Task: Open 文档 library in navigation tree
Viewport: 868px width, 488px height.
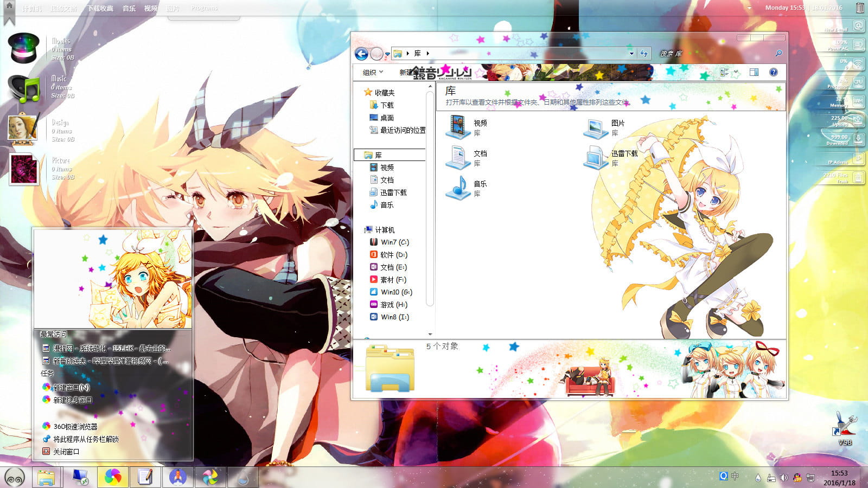Action: [x=382, y=180]
